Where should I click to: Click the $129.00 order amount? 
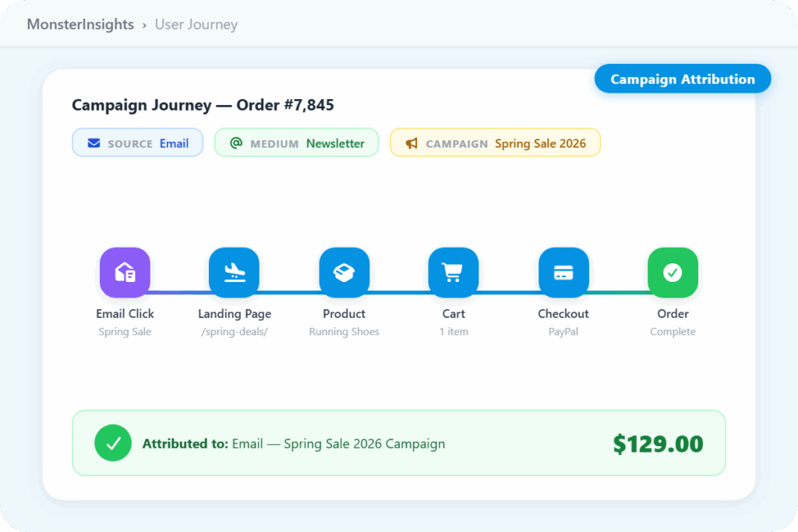[x=658, y=444]
